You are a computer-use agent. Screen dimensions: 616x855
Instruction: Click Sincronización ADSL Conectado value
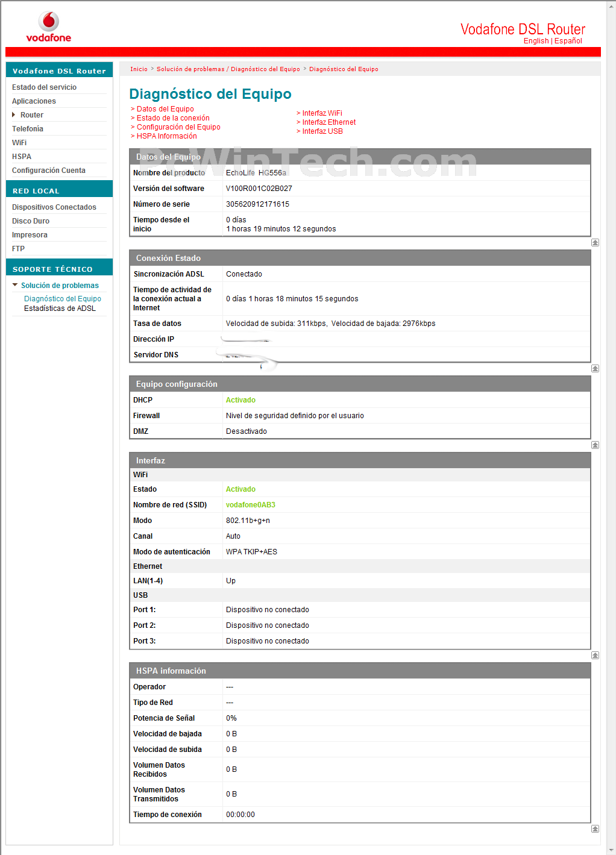point(244,274)
